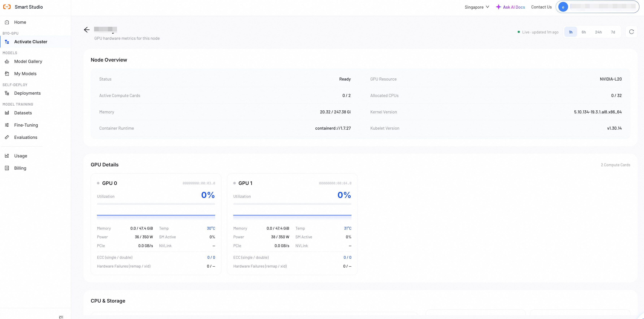Click the Kubelet version v1.30.14
Screen dimensions: 644x319
(x=614, y=128)
